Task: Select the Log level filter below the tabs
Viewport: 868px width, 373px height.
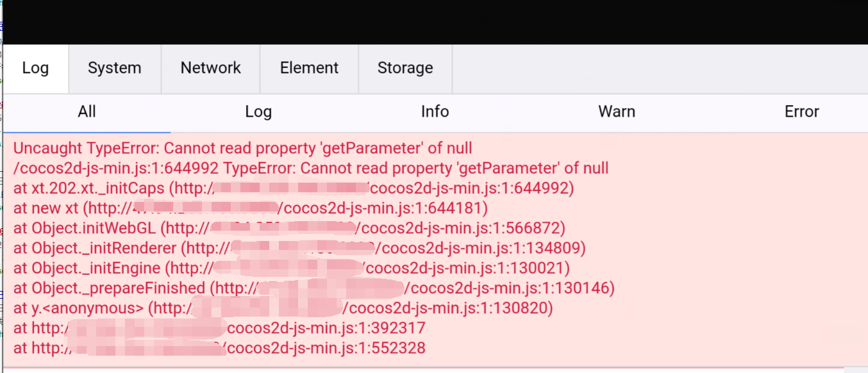Action: click(258, 112)
